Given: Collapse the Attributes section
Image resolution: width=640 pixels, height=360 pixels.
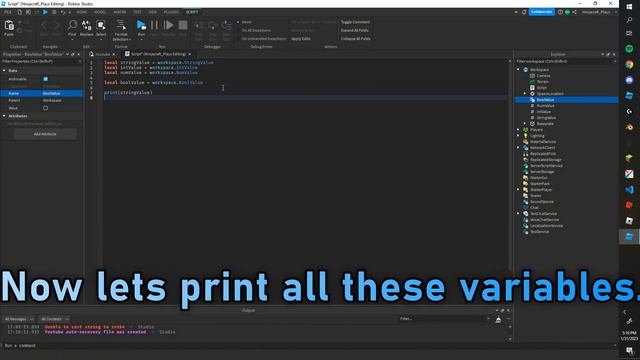Looking at the screenshot, I should pyautogui.click(x=4, y=116).
